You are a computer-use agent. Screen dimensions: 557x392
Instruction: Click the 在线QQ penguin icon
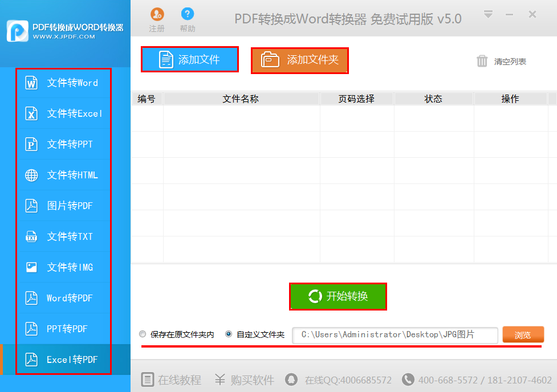(x=291, y=379)
